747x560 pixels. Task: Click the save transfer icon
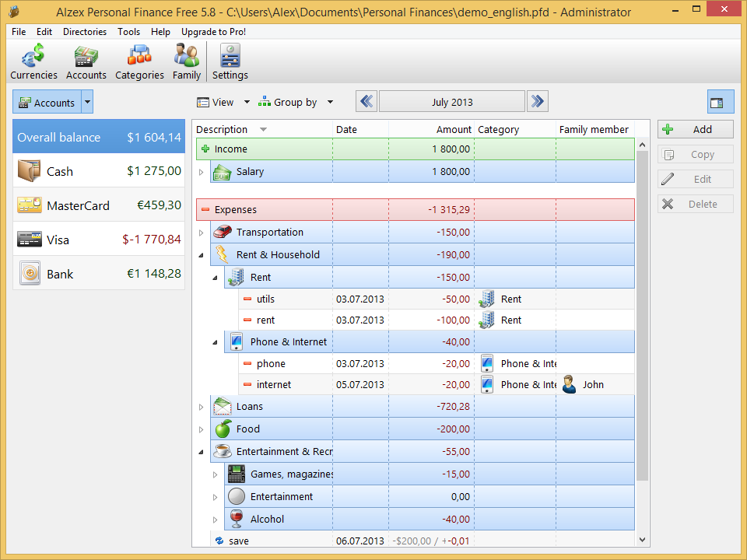[x=219, y=541]
